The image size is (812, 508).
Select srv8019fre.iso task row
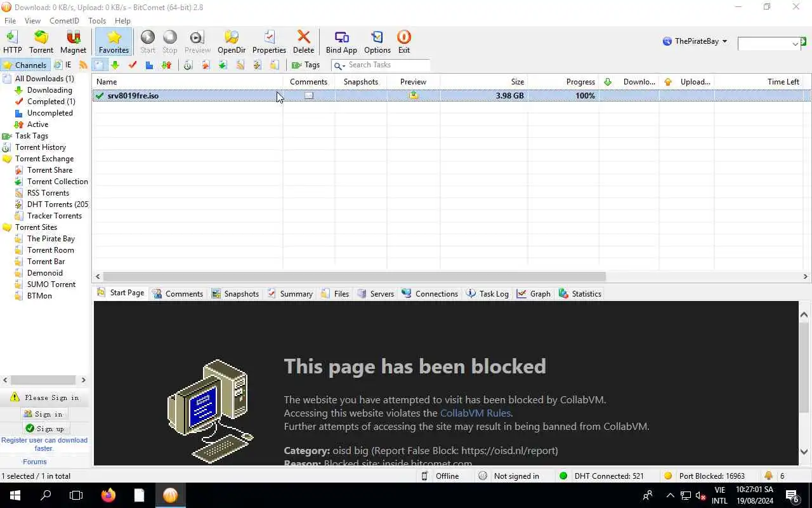[x=451, y=96]
